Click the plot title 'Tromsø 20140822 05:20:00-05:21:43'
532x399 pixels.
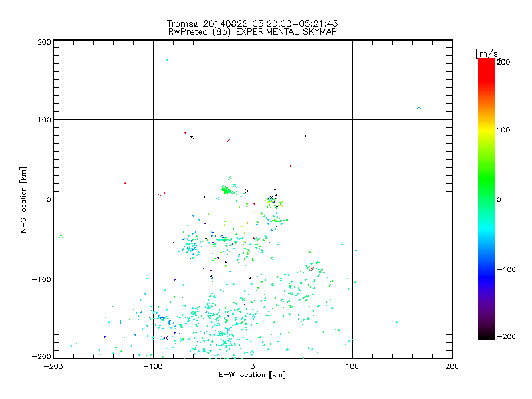click(252, 23)
